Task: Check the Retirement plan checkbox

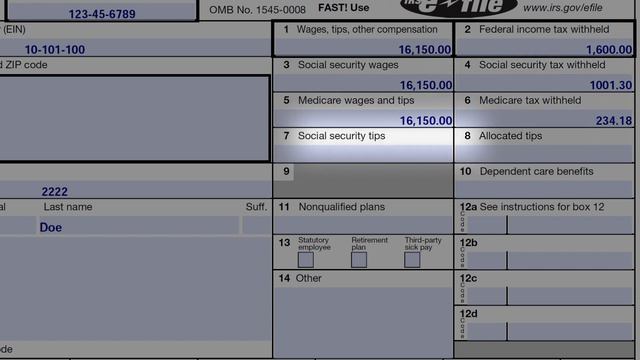Action: [x=359, y=260]
